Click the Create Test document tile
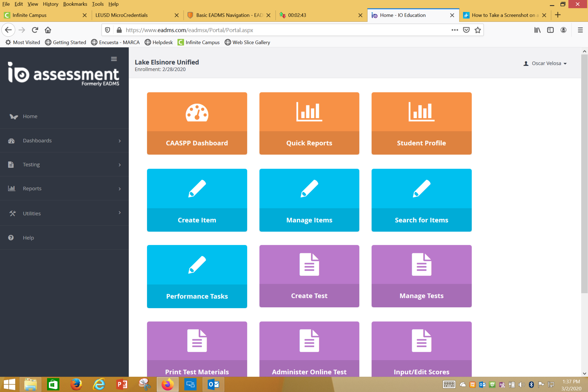Image resolution: width=588 pixels, height=392 pixels. 309,276
